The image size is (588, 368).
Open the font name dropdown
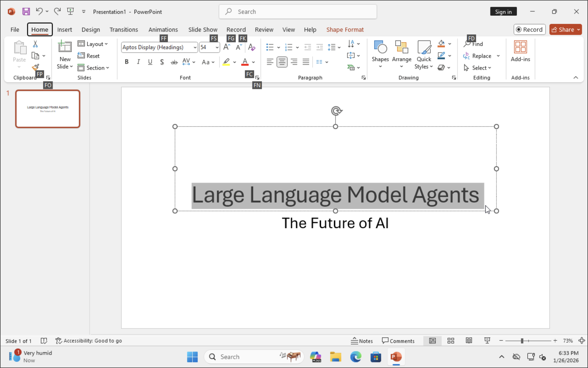(195, 47)
